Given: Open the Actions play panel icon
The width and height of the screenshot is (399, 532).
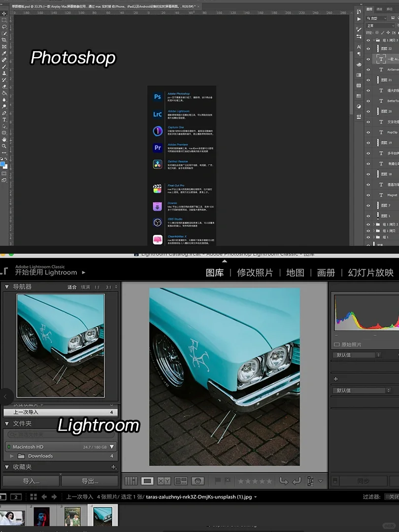Looking at the screenshot, I should click(359, 19).
